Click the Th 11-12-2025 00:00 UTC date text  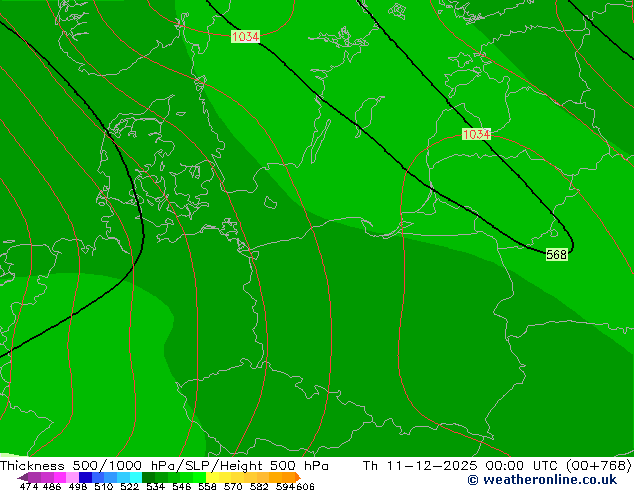tap(463, 466)
